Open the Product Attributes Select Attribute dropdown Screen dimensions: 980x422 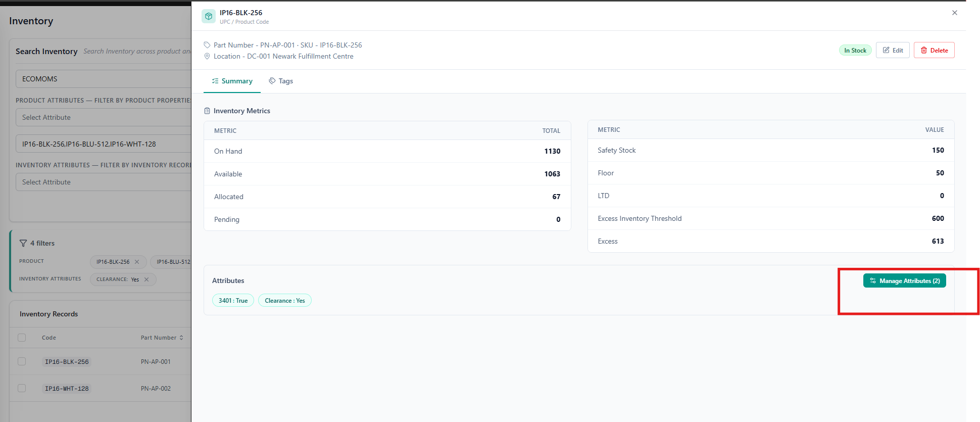[x=104, y=117]
